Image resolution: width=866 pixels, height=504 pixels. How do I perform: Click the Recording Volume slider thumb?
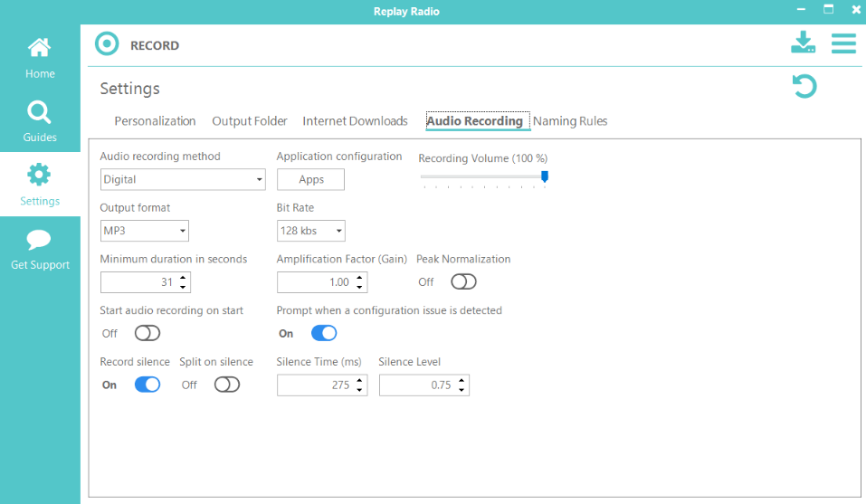pyautogui.click(x=545, y=176)
